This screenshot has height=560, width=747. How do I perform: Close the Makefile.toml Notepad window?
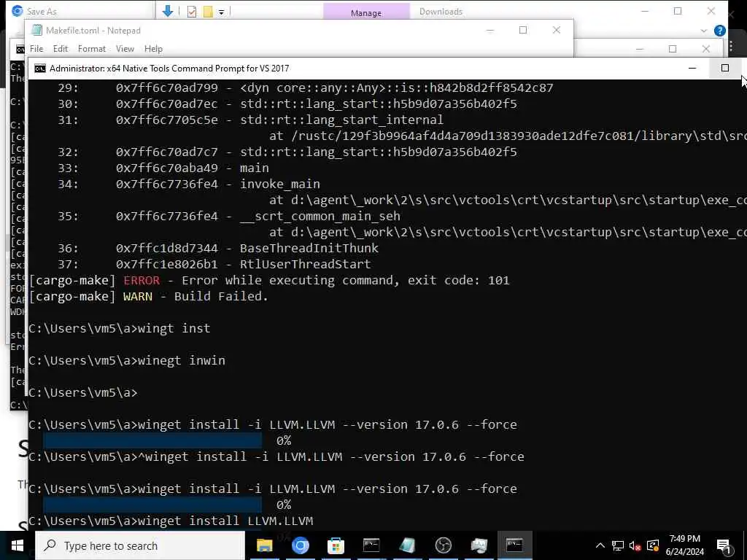557,30
